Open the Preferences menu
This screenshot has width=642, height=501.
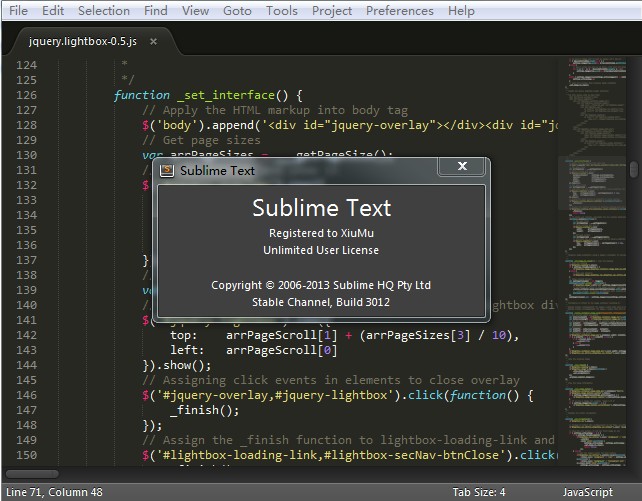pos(400,11)
